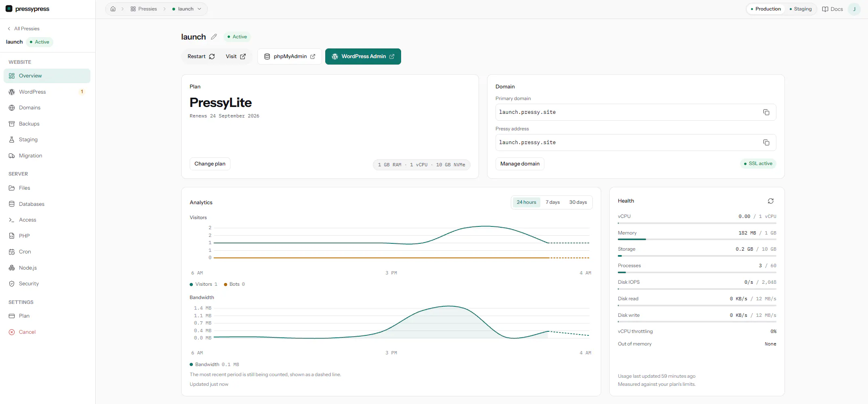Click the vCPU throttling 0% value
Image resolution: width=868 pixels, height=404 pixels.
click(773, 331)
